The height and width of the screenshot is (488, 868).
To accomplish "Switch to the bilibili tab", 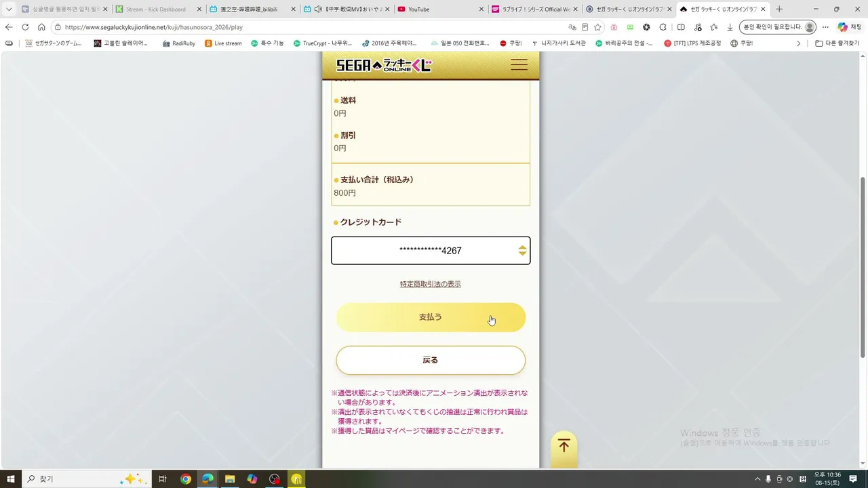I will click(252, 9).
